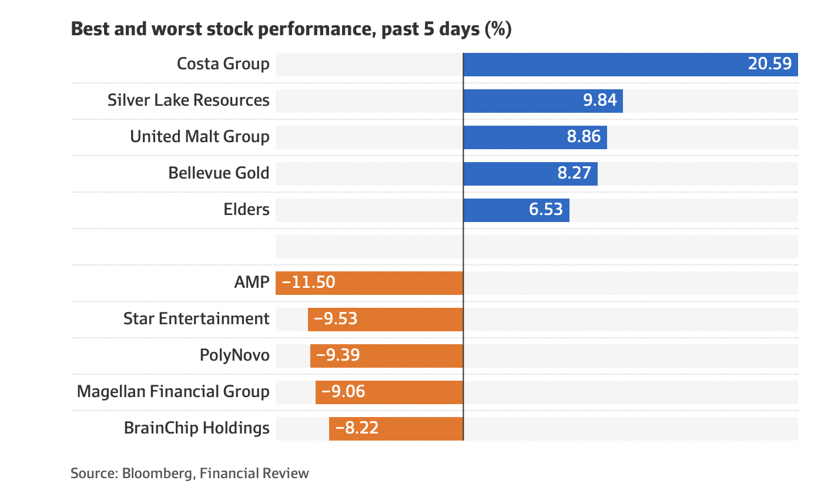Select the Silver Lake Resources label
The image size is (831, 504).
pos(188,100)
